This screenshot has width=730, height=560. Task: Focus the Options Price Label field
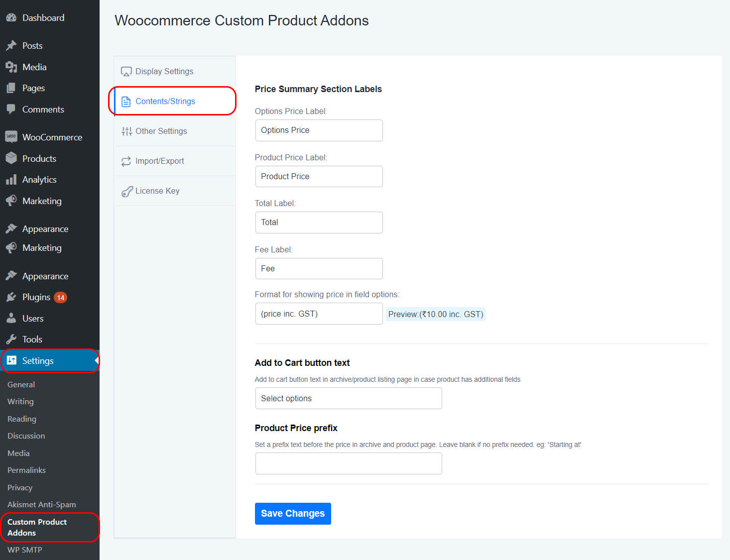coord(319,130)
